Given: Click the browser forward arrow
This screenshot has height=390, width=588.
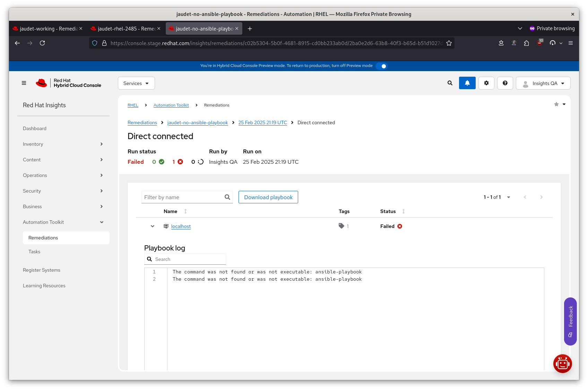Looking at the screenshot, I should [30, 43].
